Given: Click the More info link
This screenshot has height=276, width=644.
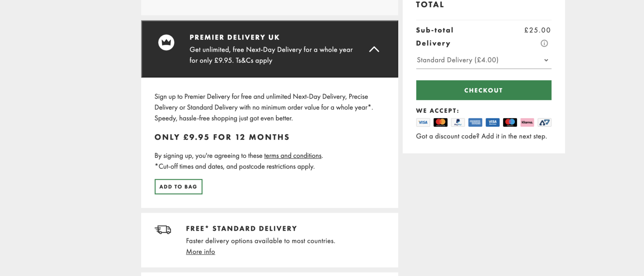Looking at the screenshot, I should tap(200, 252).
